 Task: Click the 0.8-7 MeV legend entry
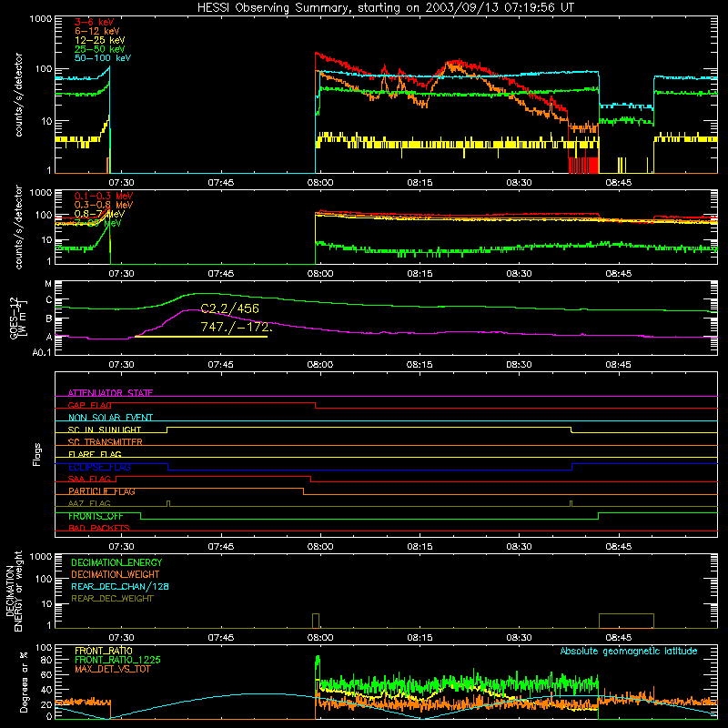[99, 214]
